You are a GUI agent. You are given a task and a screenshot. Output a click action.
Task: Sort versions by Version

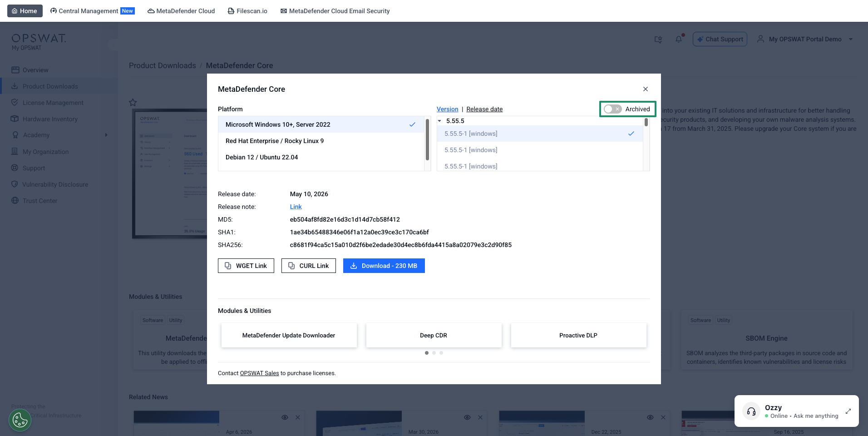point(448,109)
